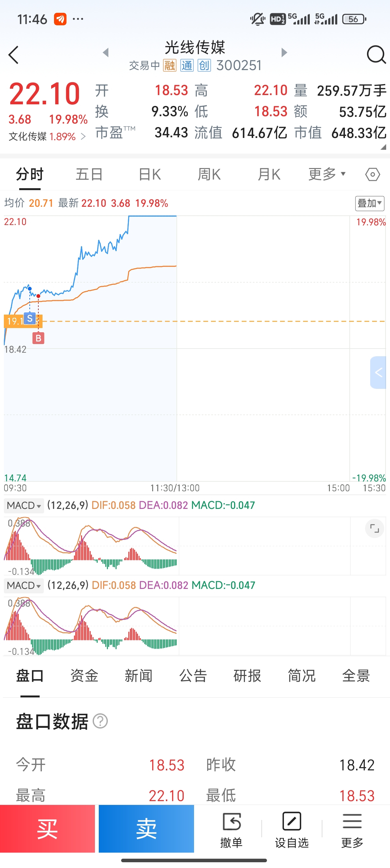
Task: Switch to the next stock with the right triangle
Action: 284,52
